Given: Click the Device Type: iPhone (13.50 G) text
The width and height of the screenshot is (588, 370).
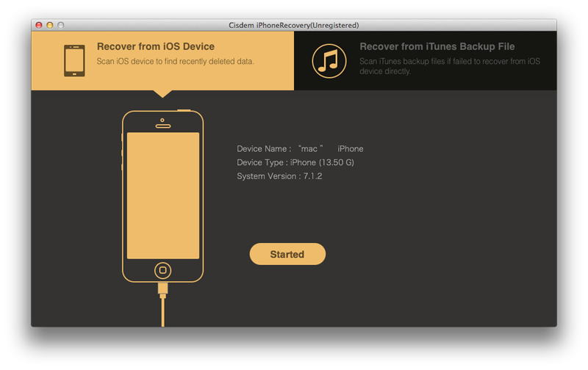Looking at the screenshot, I should click(x=295, y=162).
